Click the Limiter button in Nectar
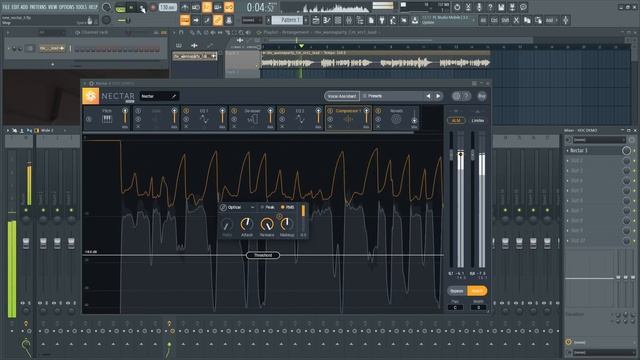640x360 pixels. click(x=478, y=120)
